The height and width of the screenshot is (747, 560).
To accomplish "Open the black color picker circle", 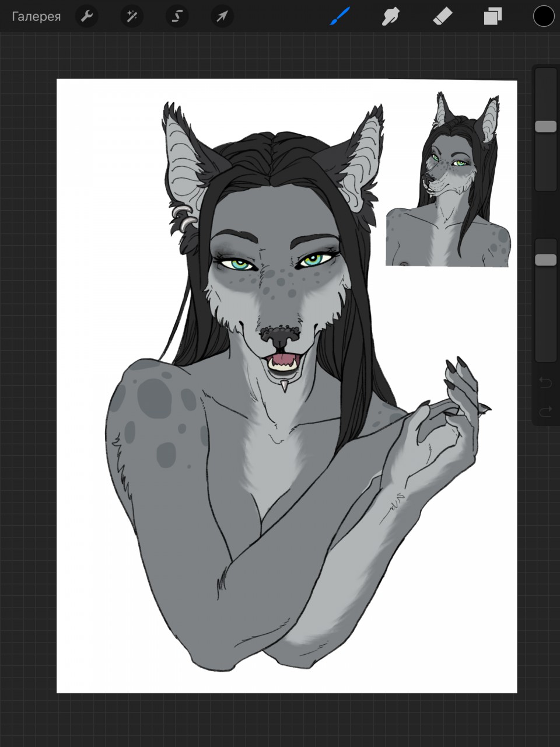I will coord(543,16).
